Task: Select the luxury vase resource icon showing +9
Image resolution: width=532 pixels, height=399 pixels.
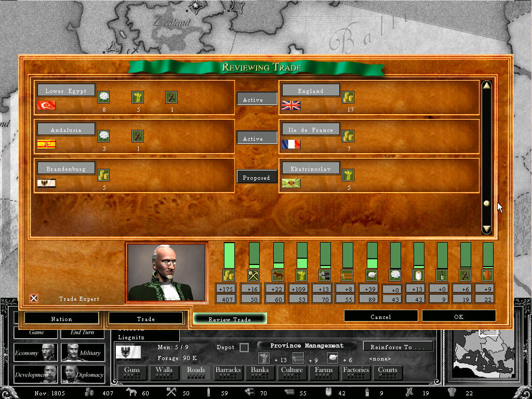Action: click(x=487, y=275)
